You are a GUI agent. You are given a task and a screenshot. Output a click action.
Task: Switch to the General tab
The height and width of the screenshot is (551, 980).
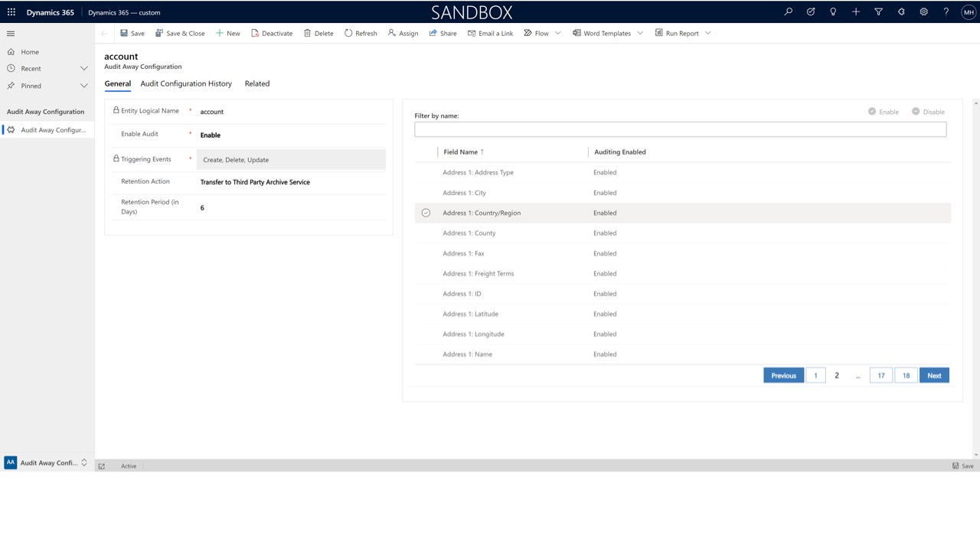coord(118,83)
